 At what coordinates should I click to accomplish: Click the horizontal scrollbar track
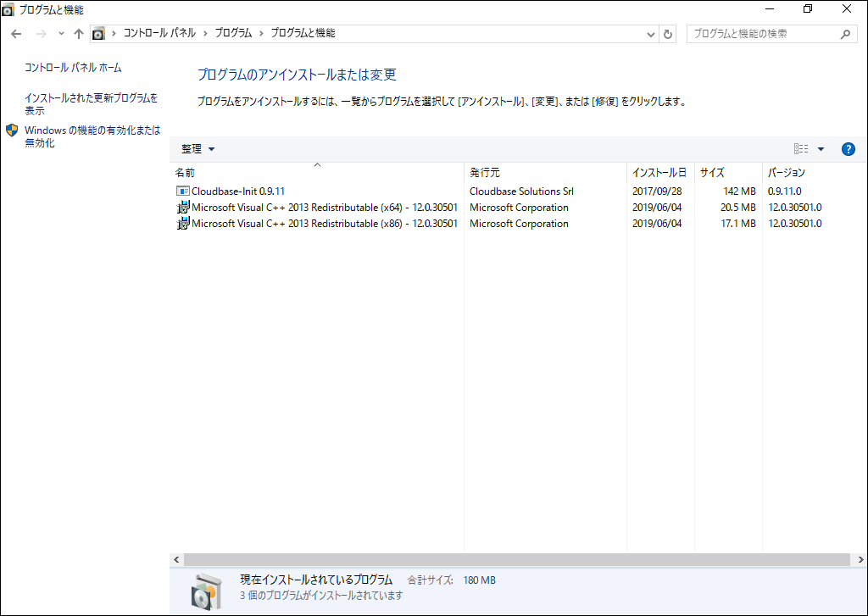(516, 559)
